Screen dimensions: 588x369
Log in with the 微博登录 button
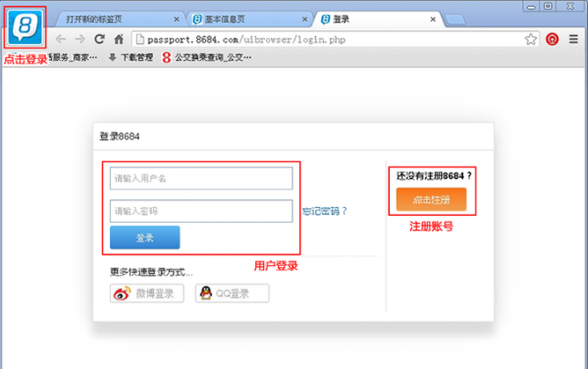pyautogui.click(x=147, y=293)
